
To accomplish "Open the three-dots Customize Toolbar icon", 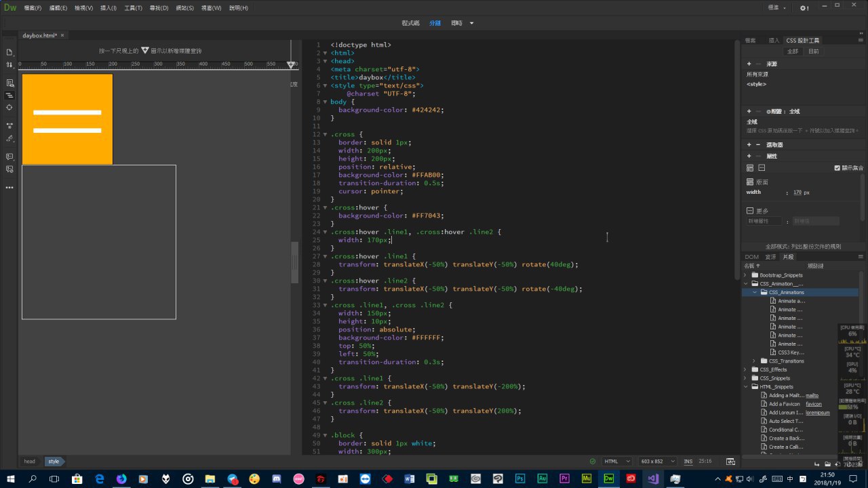I will pyautogui.click(x=9, y=188).
